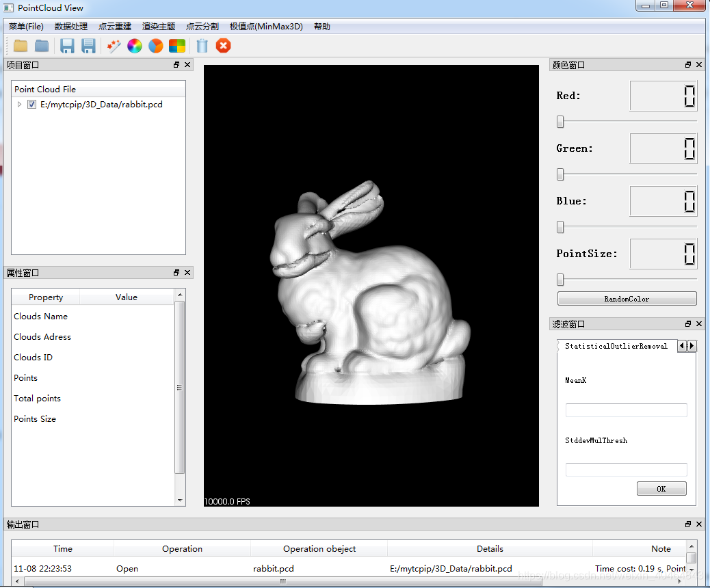Click the filter tabs left arrow
This screenshot has height=588, width=710.
click(x=682, y=346)
